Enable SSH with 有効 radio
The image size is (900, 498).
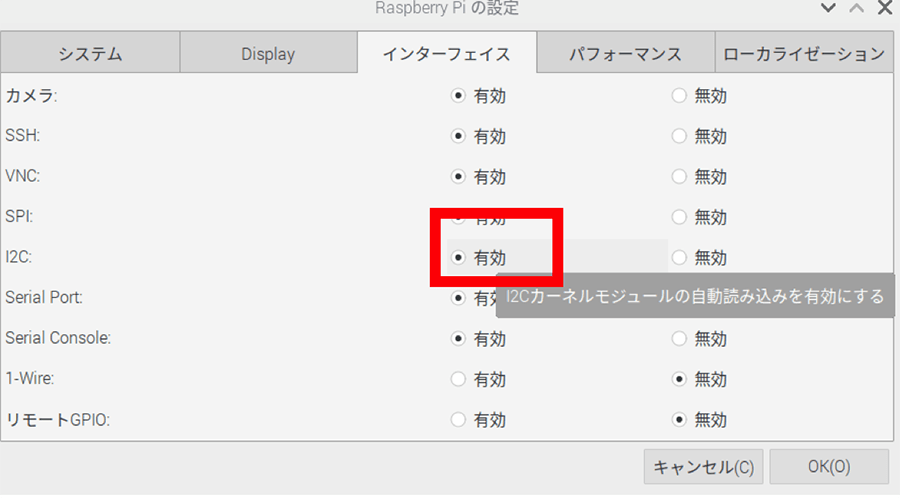[458, 136]
